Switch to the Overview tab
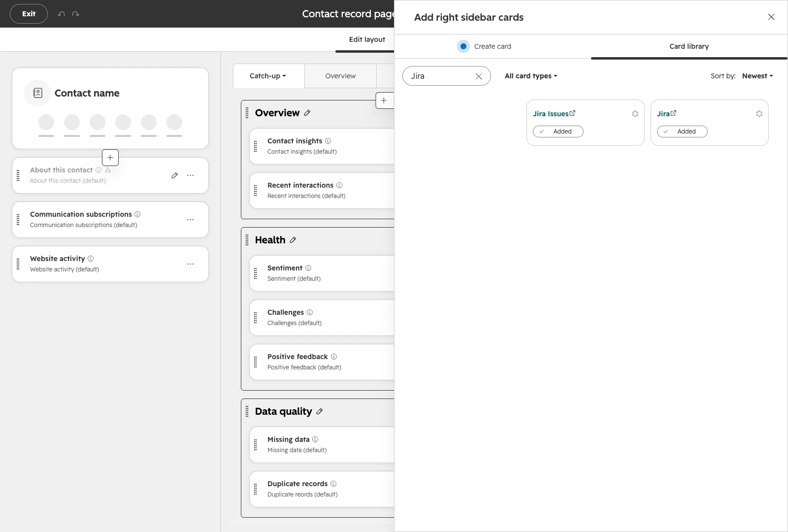 [x=340, y=76]
